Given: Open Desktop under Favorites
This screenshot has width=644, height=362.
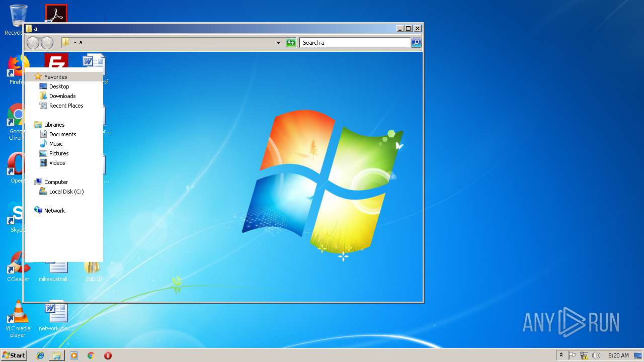Looking at the screenshot, I should click(x=59, y=86).
